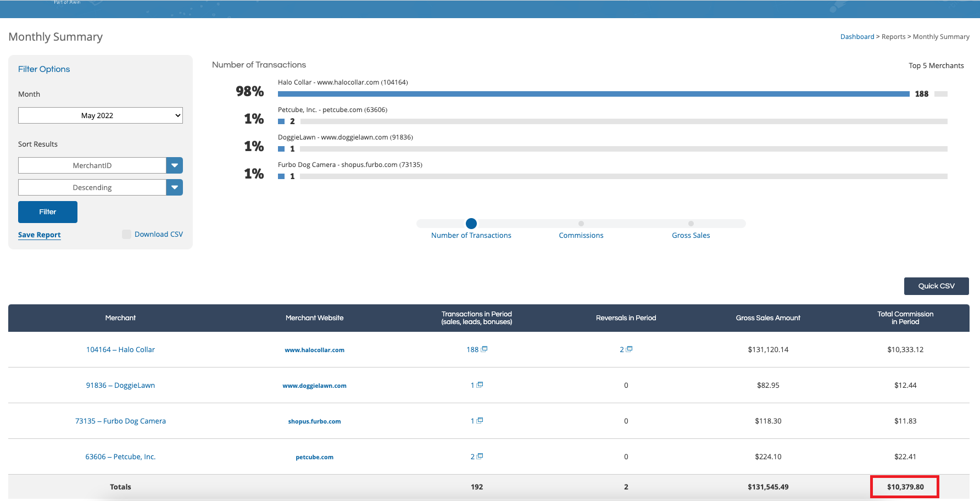Click total gross sales $131,545.49
The height and width of the screenshot is (501, 980).
click(768, 487)
